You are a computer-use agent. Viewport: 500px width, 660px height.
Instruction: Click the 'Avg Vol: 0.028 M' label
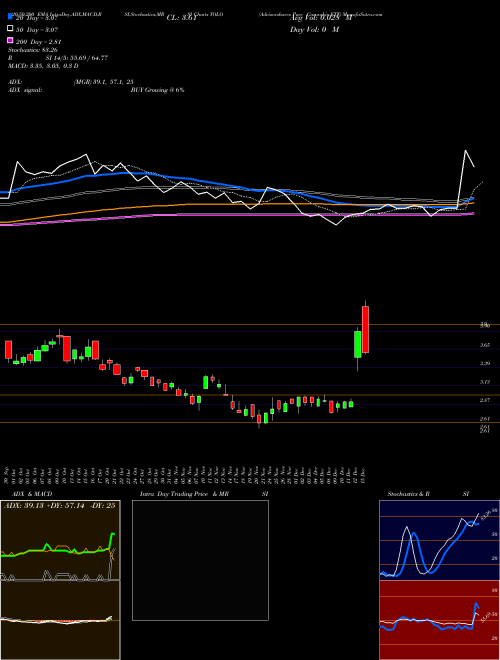click(x=320, y=18)
